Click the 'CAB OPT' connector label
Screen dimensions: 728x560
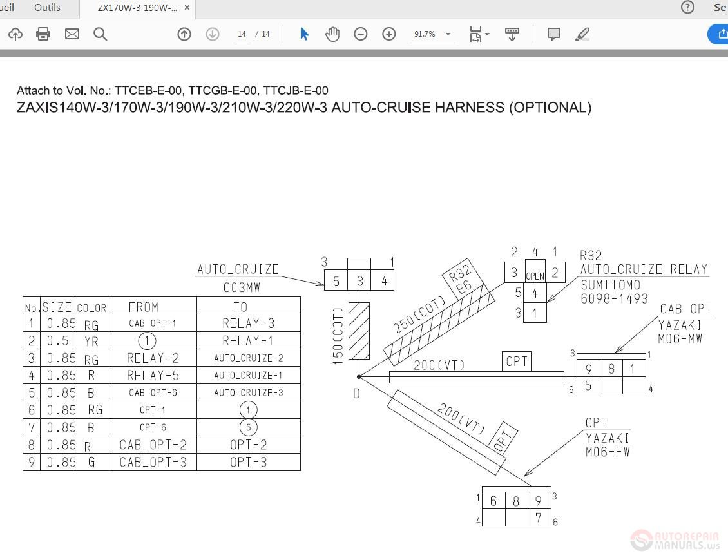[685, 309]
